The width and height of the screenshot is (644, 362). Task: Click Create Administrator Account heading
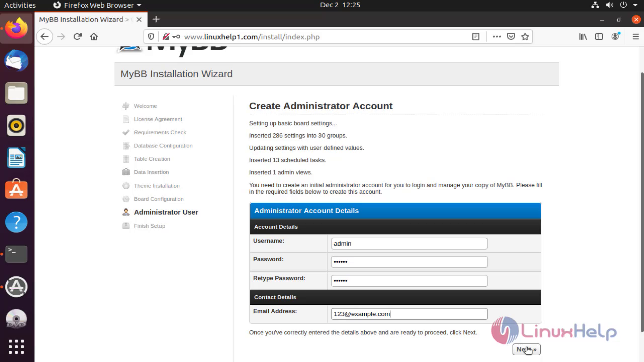pyautogui.click(x=321, y=106)
